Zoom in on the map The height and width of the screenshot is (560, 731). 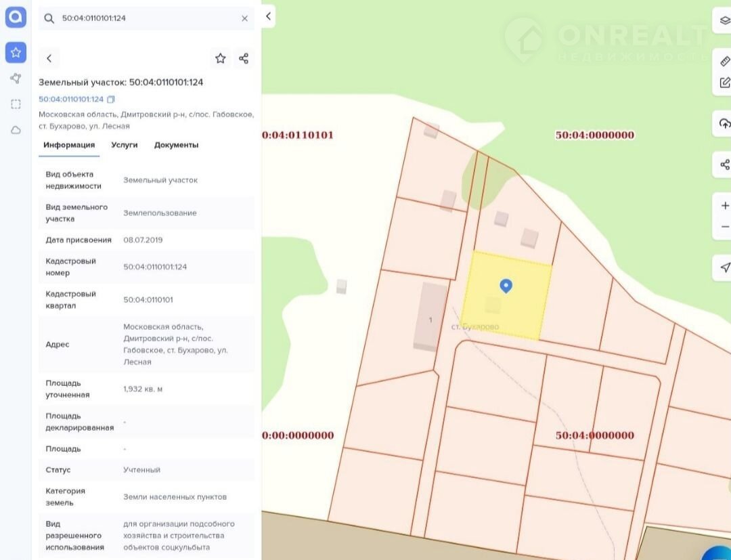click(x=724, y=205)
